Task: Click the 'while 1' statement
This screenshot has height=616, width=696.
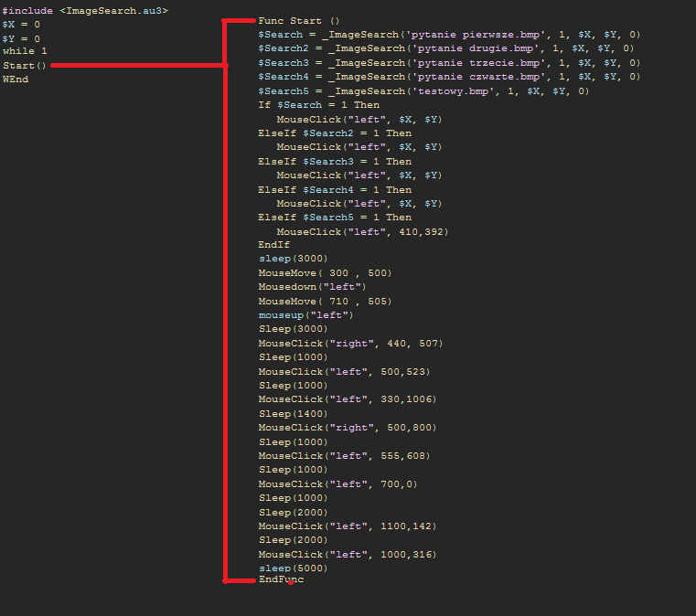Action: coord(25,51)
